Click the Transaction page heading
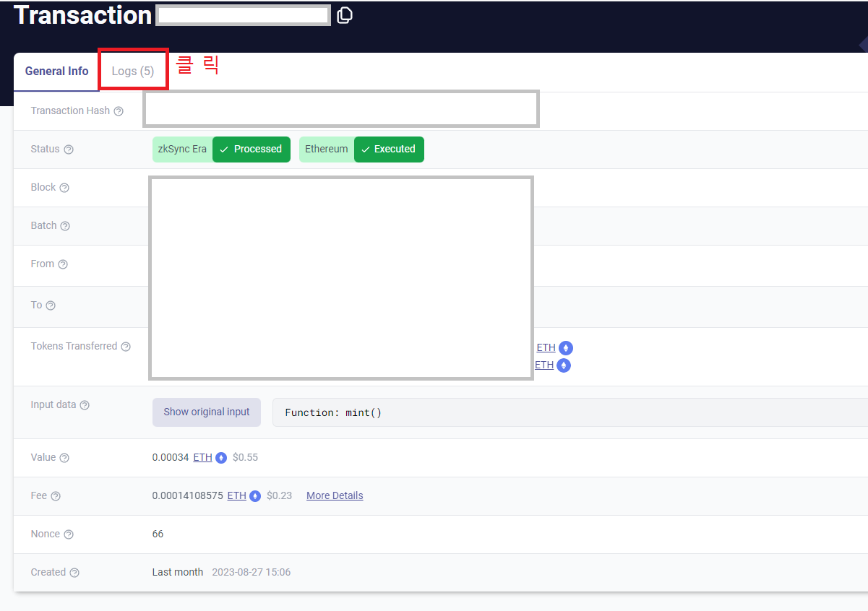This screenshot has height=611, width=868. click(83, 15)
